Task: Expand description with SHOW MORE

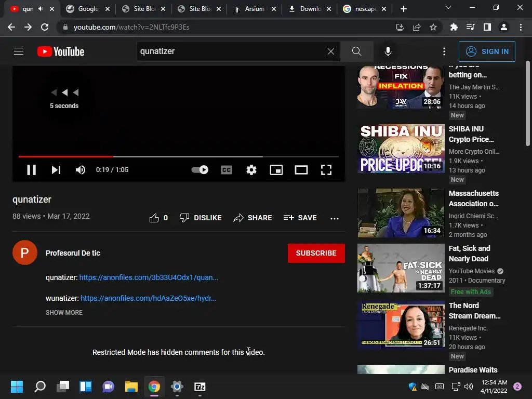Action: click(64, 312)
